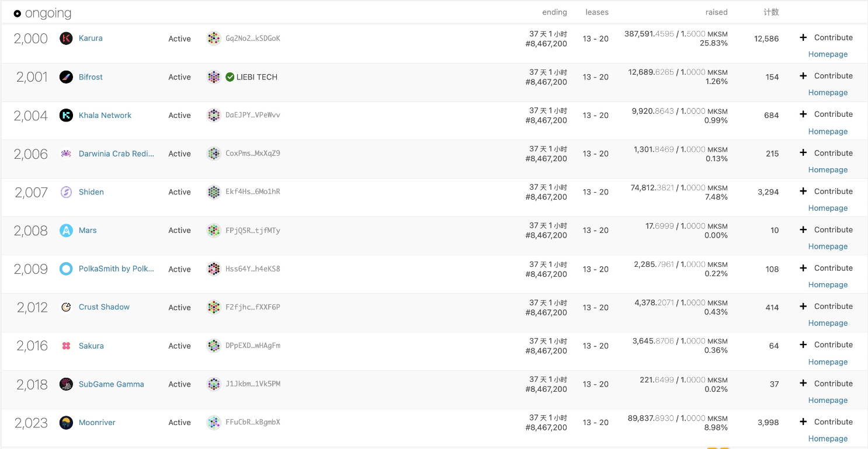The width and height of the screenshot is (868, 449).
Task: Click the Darwinia Crab logo icon
Action: 66,154
